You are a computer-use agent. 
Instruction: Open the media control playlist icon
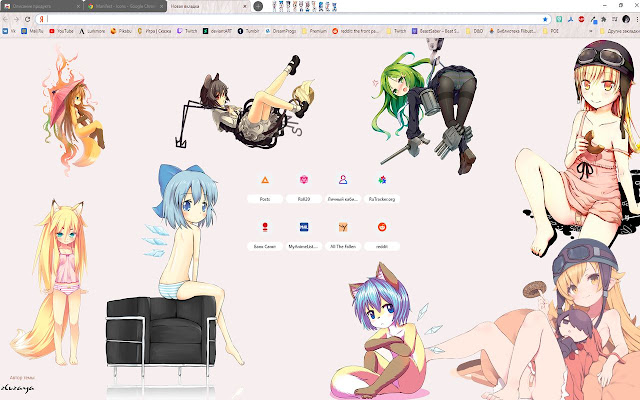[615, 19]
